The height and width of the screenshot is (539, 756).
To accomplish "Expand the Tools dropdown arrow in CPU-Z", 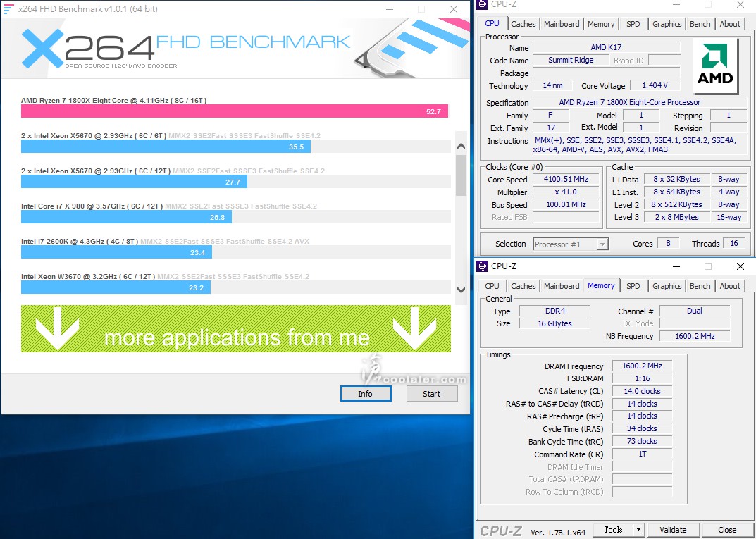I will (x=638, y=530).
